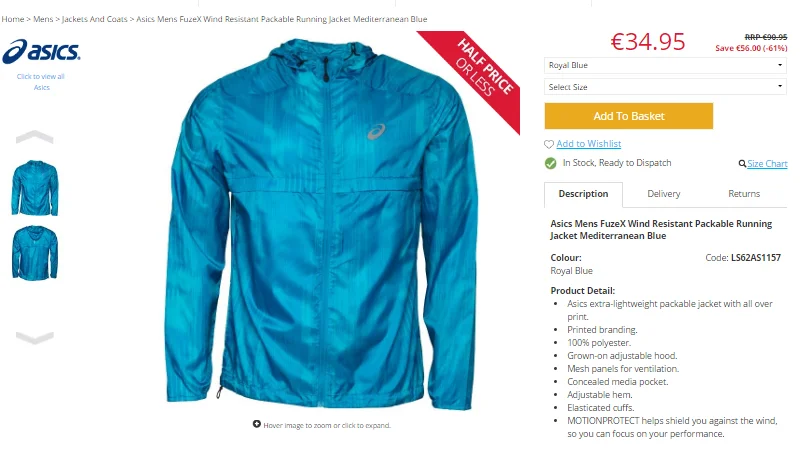Open the Size Chart link
The height and width of the screenshot is (458, 808).
[767, 164]
